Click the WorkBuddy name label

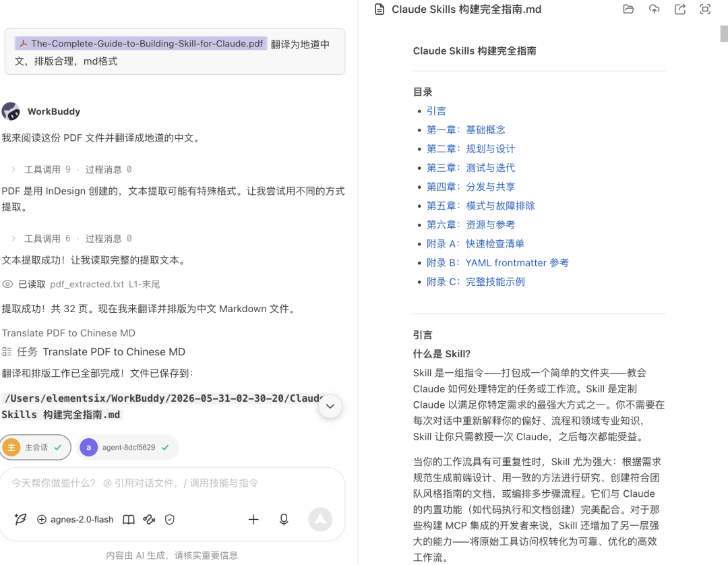[x=54, y=111]
